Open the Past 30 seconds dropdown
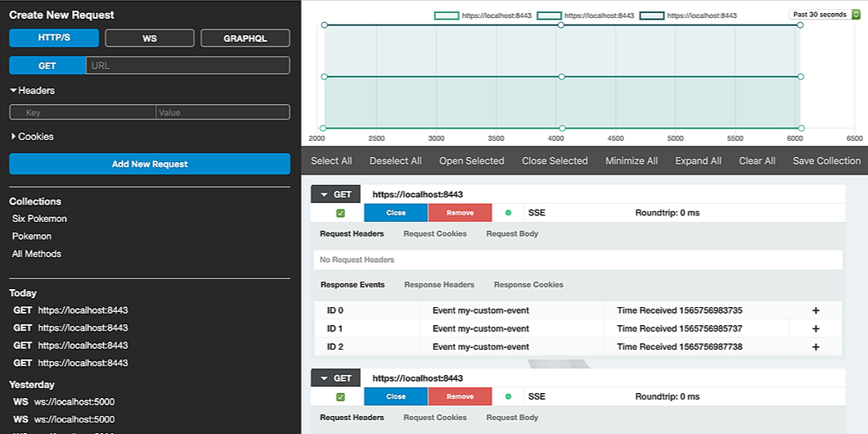Viewport: 868px width, 434px height. [x=825, y=15]
